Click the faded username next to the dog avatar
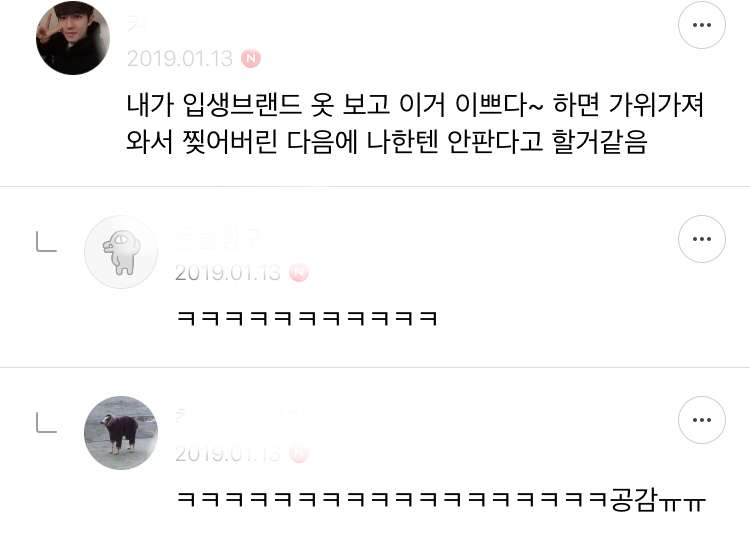This screenshot has width=750, height=534. pyautogui.click(x=242, y=419)
